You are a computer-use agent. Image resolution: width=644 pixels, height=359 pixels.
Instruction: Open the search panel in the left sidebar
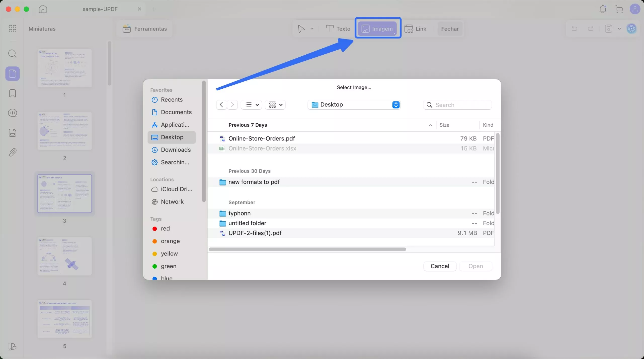point(12,54)
